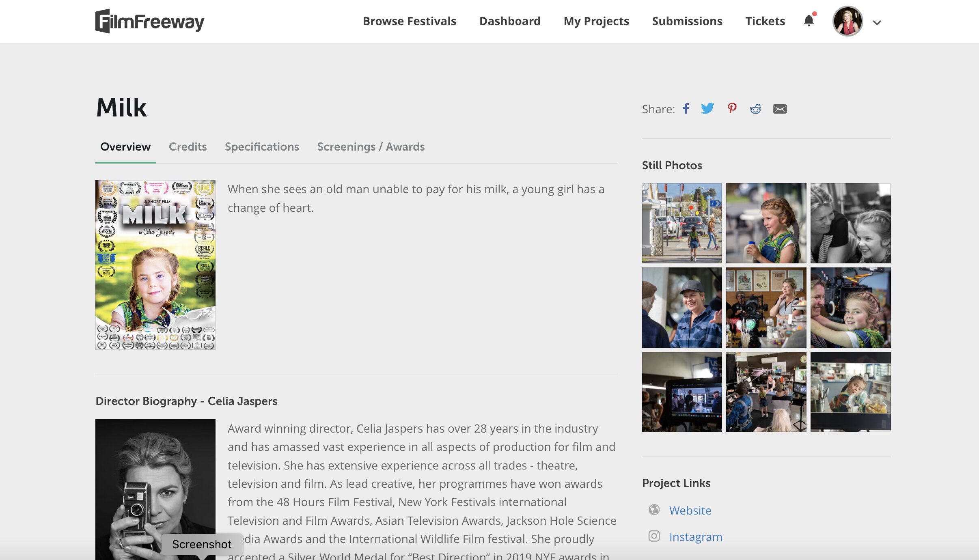
Task: Click the globe icon beside Website
Action: (x=654, y=509)
